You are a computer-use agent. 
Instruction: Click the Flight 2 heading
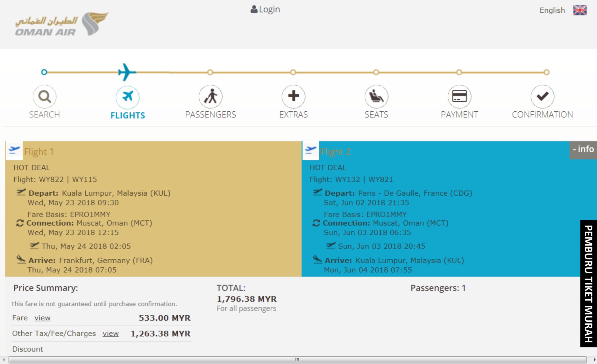[336, 152]
